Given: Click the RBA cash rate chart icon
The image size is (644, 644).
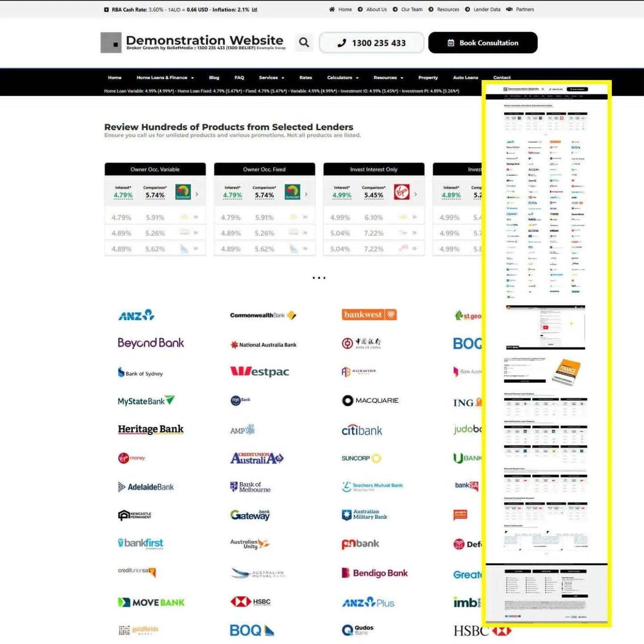Looking at the screenshot, I should [254, 9].
